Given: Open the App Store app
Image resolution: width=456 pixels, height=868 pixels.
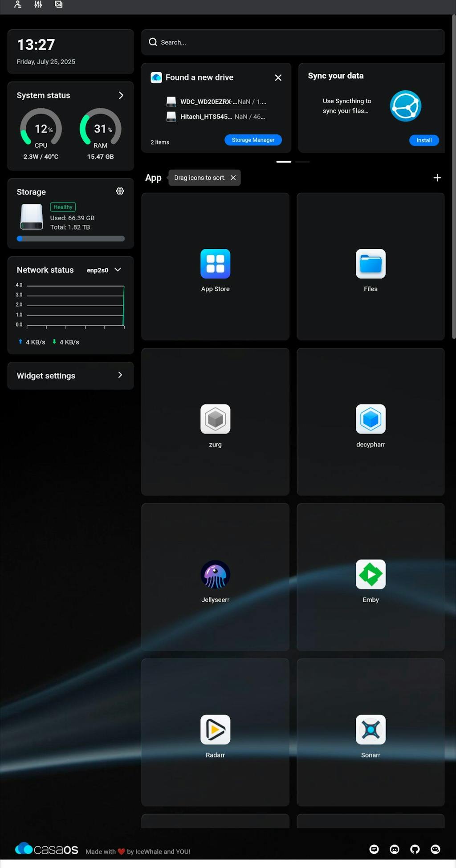Looking at the screenshot, I should coord(215,264).
